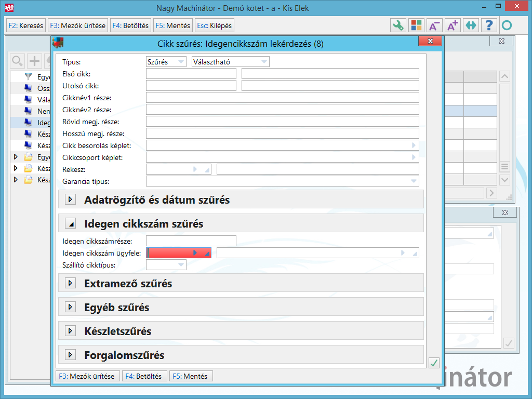Click the teal circle icon in toolbar
Viewport: 532px width, 399px height.
[x=507, y=25]
